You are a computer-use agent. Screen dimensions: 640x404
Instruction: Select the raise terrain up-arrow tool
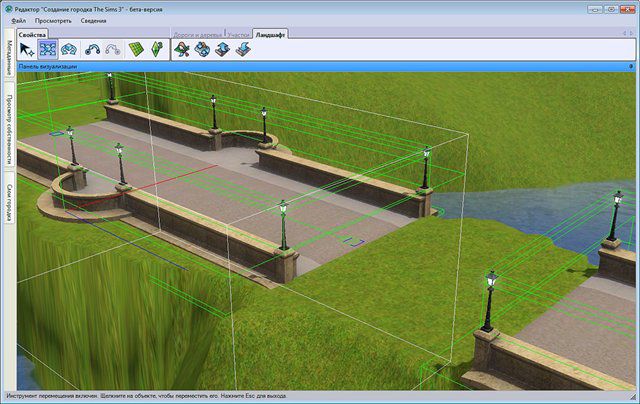point(221,49)
